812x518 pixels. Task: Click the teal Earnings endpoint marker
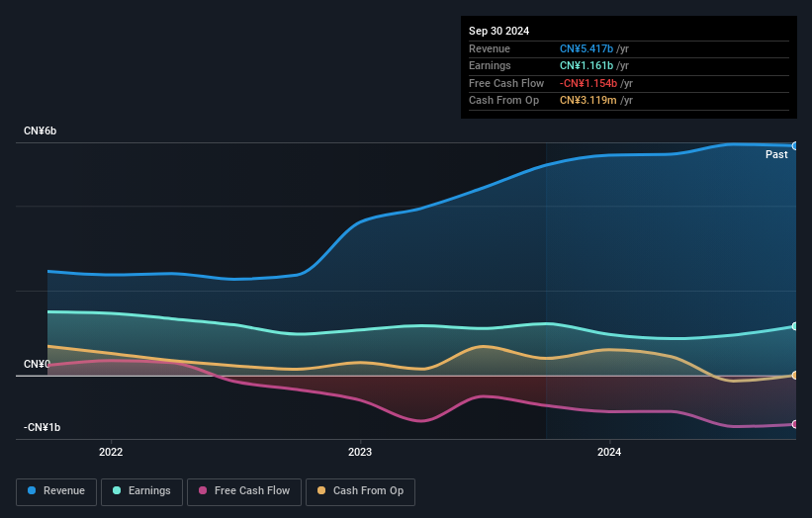(x=795, y=326)
